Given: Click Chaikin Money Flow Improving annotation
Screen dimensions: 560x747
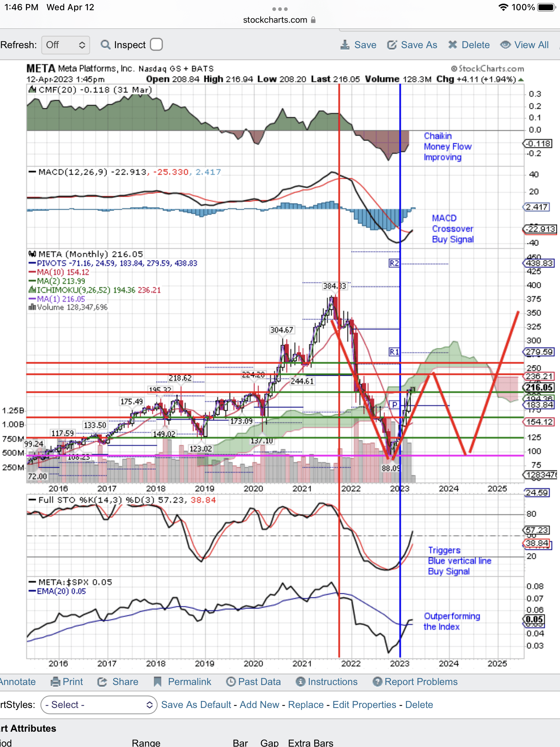Looking at the screenshot, I should (448, 147).
